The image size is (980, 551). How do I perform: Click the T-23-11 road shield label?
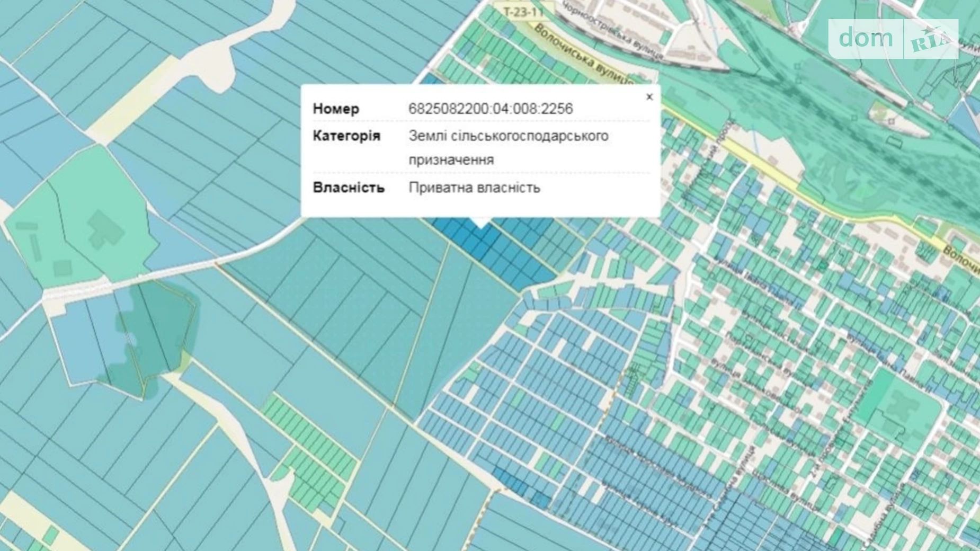pos(522,12)
